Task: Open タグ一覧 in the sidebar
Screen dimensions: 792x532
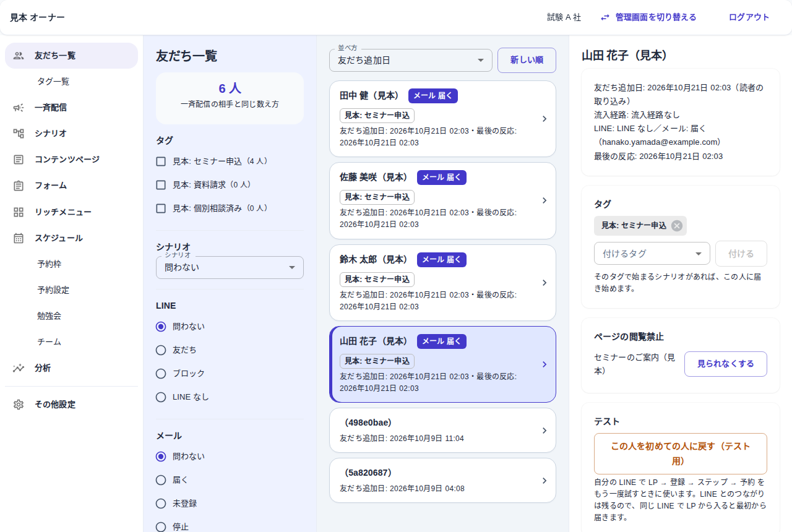Action: [x=71, y=82]
